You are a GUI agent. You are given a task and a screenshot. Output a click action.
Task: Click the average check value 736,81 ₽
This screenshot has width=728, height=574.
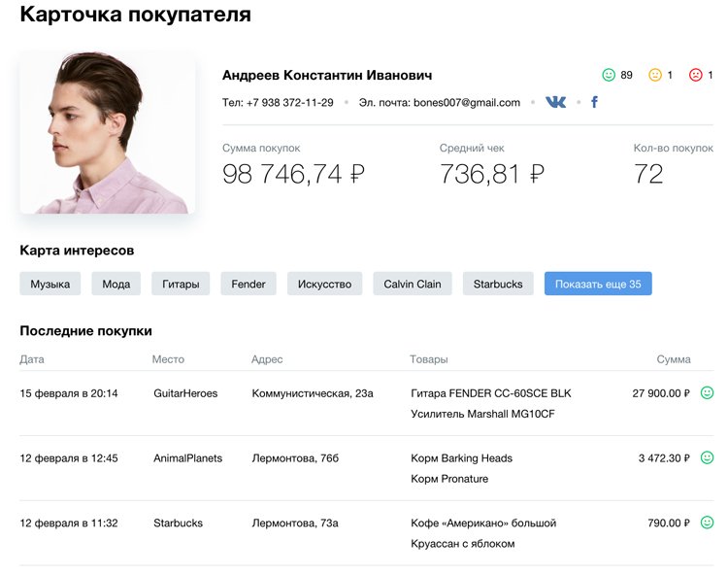pyautogui.click(x=492, y=174)
